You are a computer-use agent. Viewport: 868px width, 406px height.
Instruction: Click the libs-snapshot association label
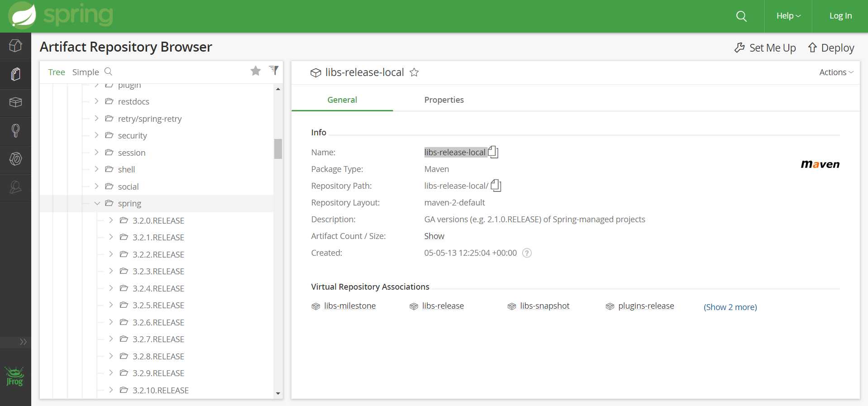(544, 306)
